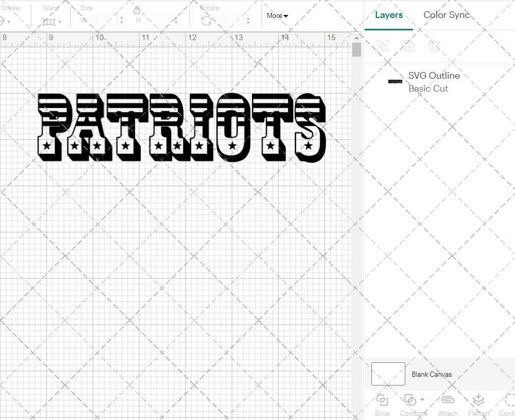Click the Warp tool icon
The height and width of the screenshot is (420, 515).
pyautogui.click(x=50, y=22)
